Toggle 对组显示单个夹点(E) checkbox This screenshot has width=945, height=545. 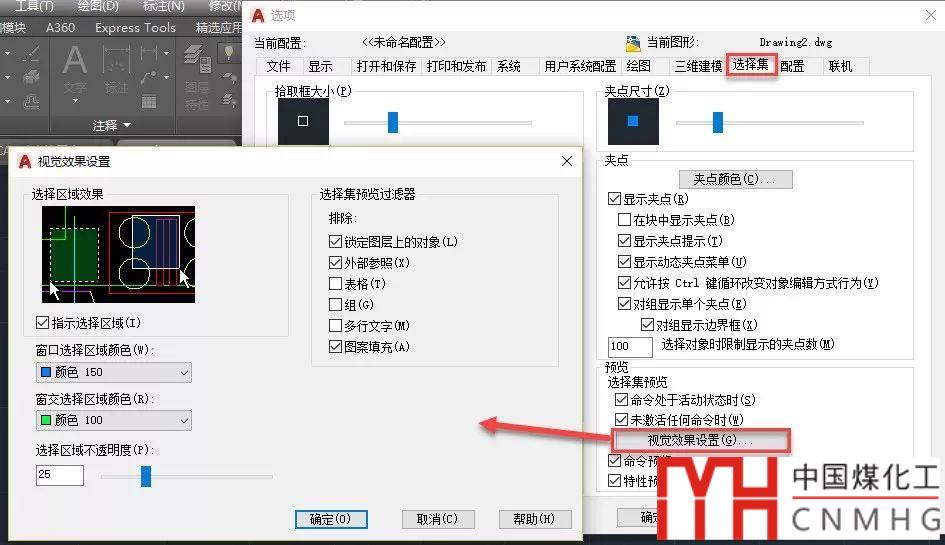coord(625,304)
